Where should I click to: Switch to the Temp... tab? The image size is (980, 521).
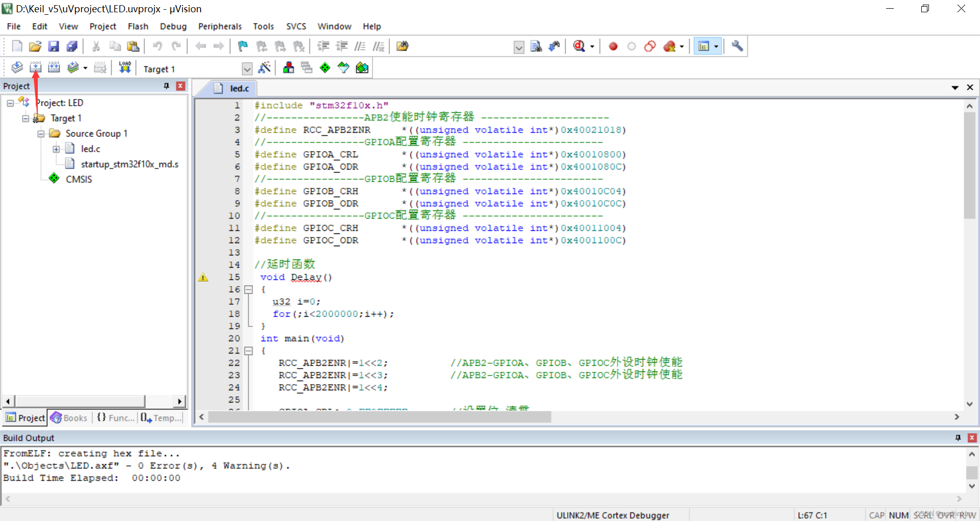(161, 418)
